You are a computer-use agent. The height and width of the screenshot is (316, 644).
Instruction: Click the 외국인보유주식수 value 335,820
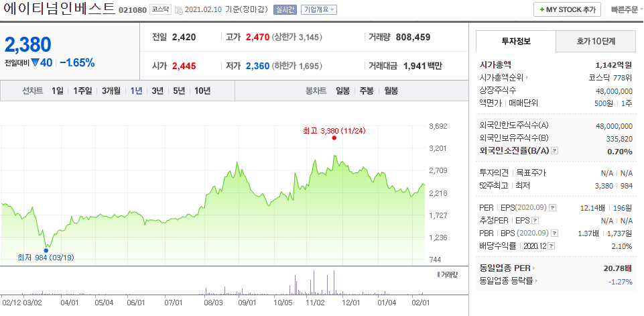619,139
